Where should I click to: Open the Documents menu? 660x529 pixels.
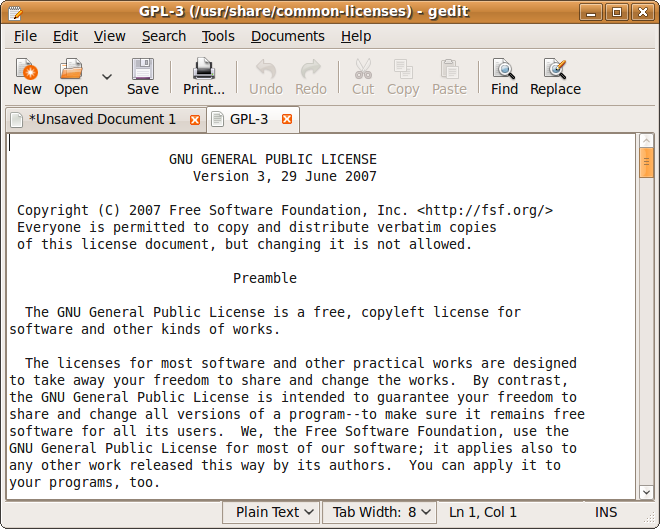288,36
